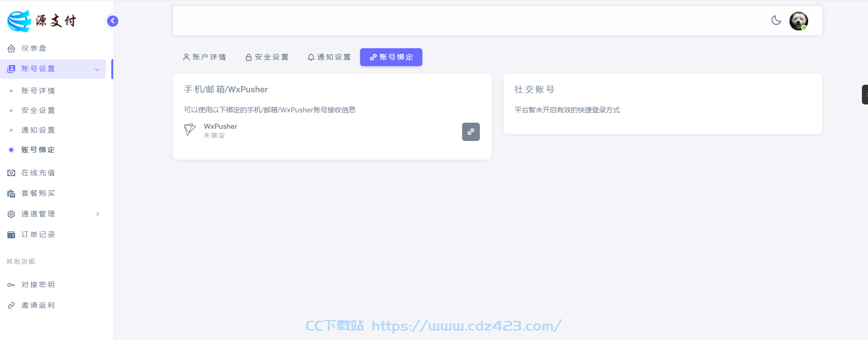Click the 邀请返利 link icon
Image resolution: width=868 pixels, height=340 pixels.
click(11, 305)
